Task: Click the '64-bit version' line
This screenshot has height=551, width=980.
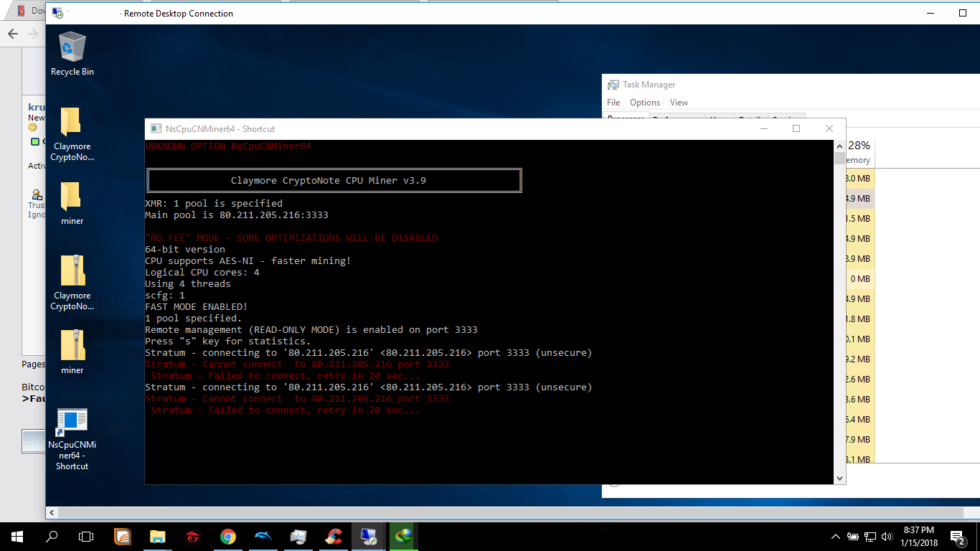Action: (x=185, y=250)
